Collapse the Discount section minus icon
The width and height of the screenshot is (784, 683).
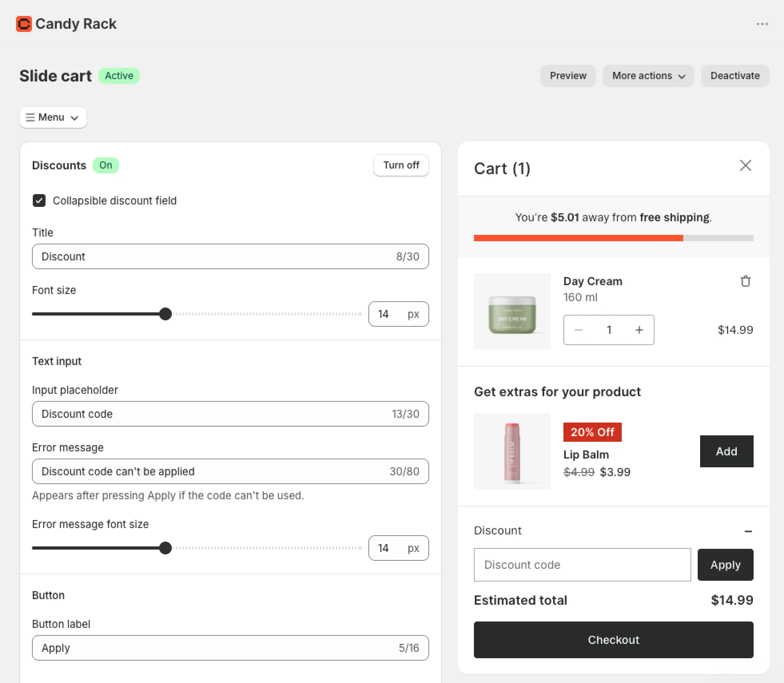pyautogui.click(x=748, y=531)
